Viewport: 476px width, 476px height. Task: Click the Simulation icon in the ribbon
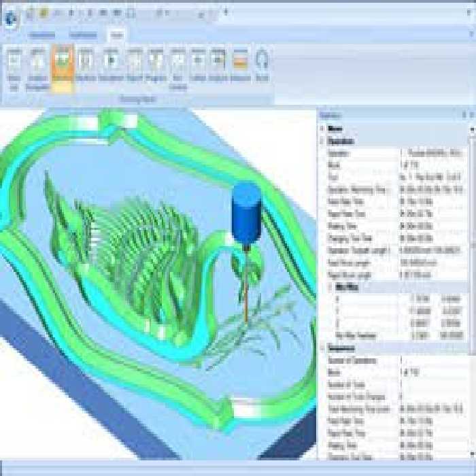[x=111, y=63]
